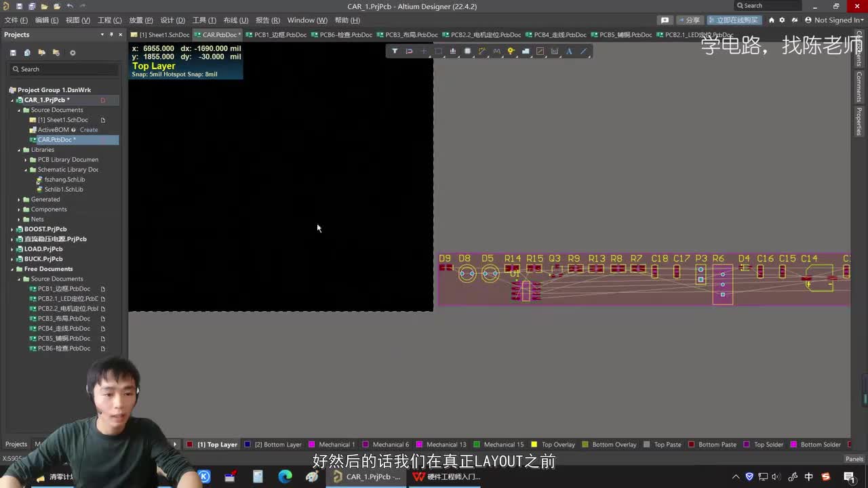The width and height of the screenshot is (868, 488).
Task: Open the 文件 (F) menu
Action: (x=16, y=20)
